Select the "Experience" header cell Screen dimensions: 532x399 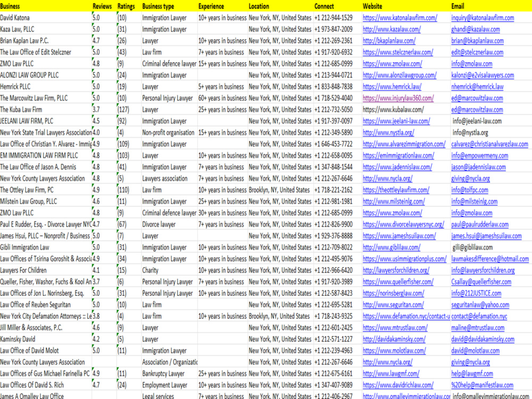(222, 6)
